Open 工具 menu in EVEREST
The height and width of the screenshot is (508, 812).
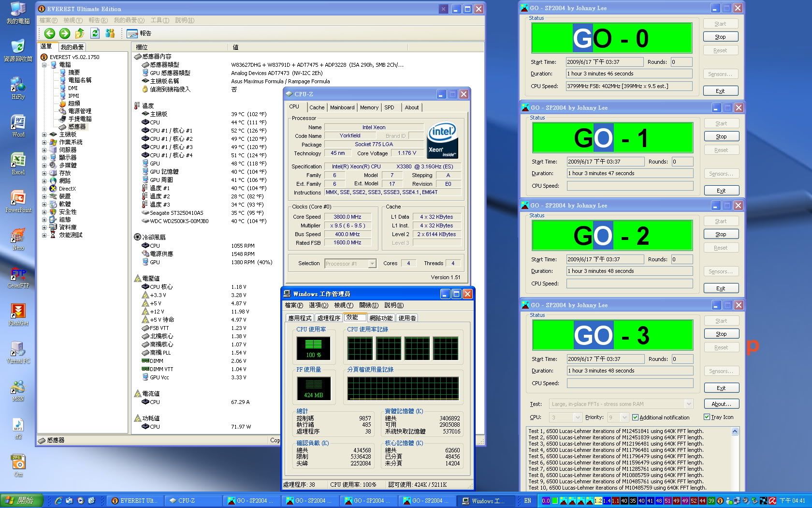[159, 20]
